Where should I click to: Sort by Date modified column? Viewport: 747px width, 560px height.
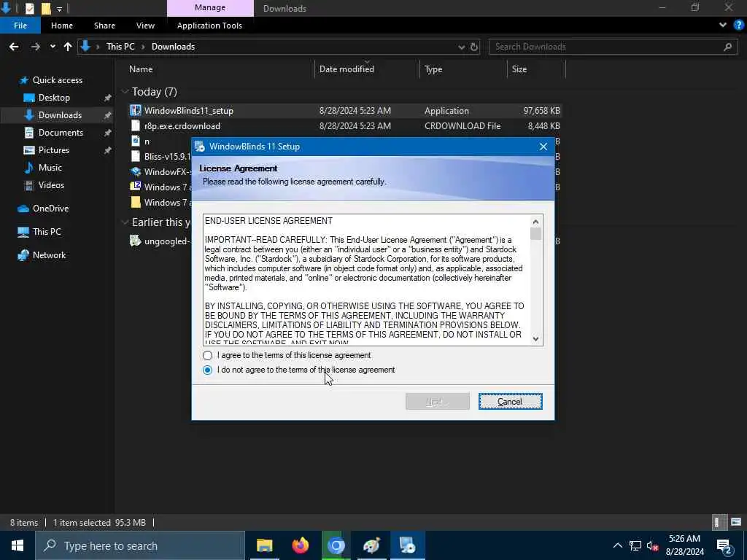pos(347,69)
